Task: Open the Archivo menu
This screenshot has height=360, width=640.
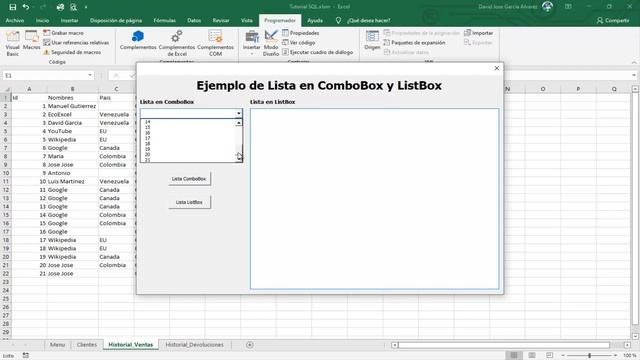Action: (x=15, y=20)
